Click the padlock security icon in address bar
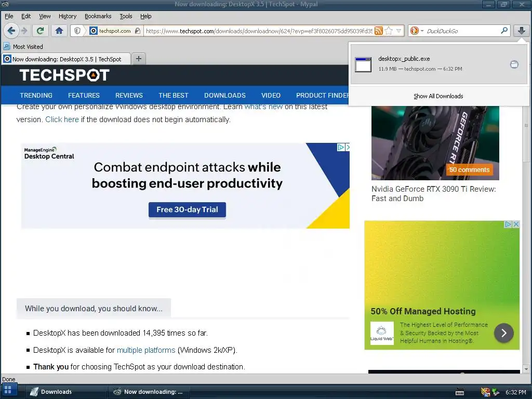This screenshot has width=532, height=399. [x=137, y=31]
